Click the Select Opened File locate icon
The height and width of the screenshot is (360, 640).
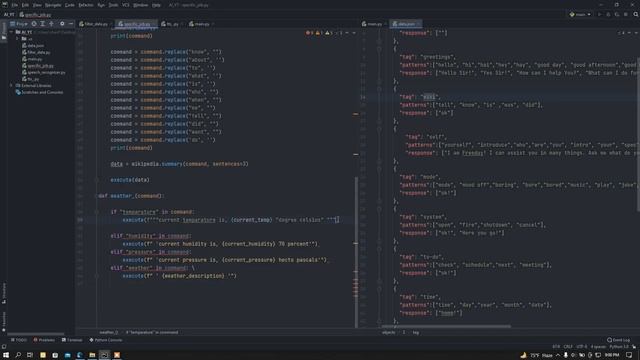point(34,24)
